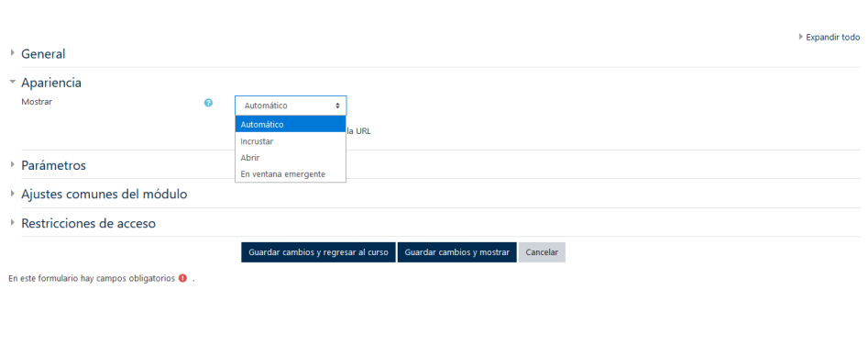Click Guardar cambios y mostrar button

456,252
